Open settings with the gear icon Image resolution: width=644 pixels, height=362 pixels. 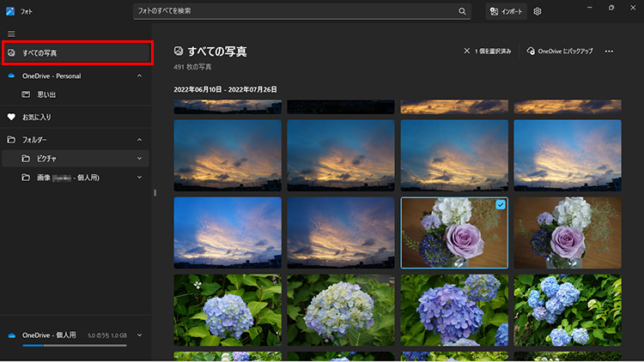(x=538, y=11)
